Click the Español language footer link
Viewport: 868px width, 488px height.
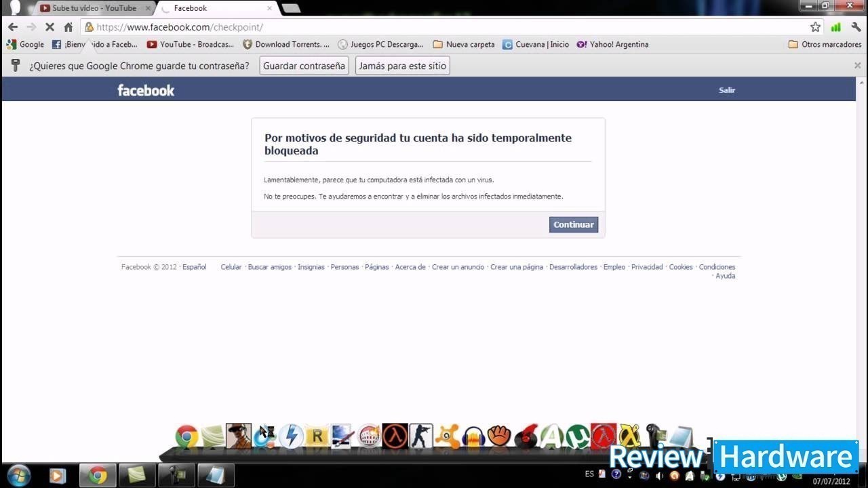[x=194, y=267]
